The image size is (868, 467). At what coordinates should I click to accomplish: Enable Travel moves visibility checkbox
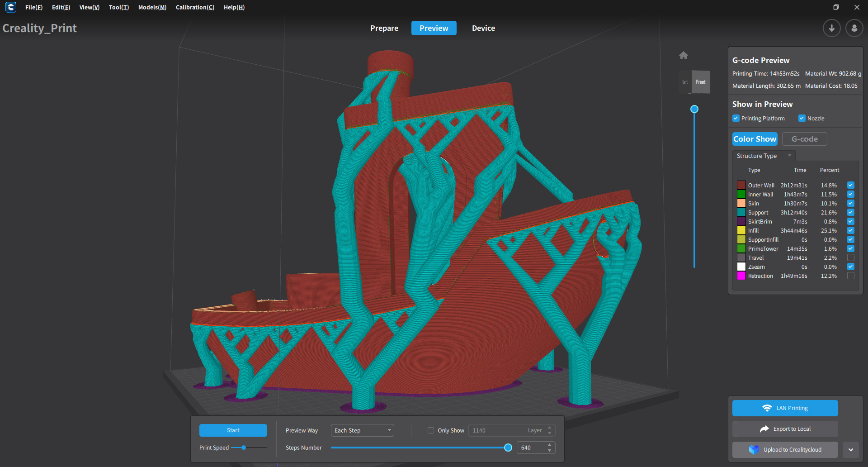850,257
